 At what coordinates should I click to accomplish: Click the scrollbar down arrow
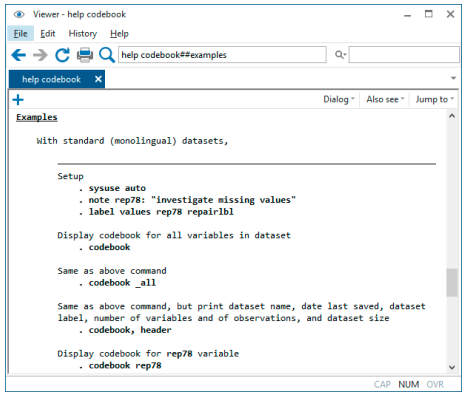452,367
